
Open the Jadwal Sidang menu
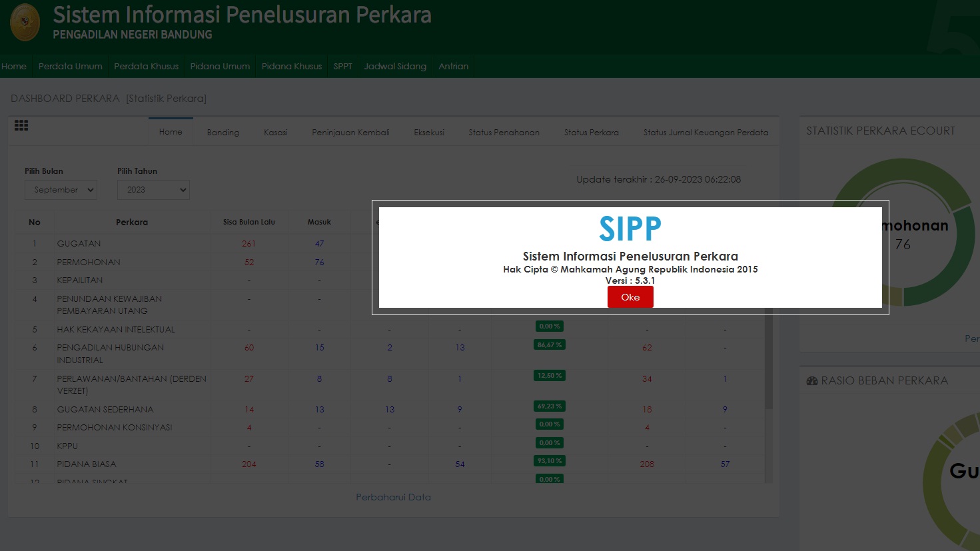point(394,66)
